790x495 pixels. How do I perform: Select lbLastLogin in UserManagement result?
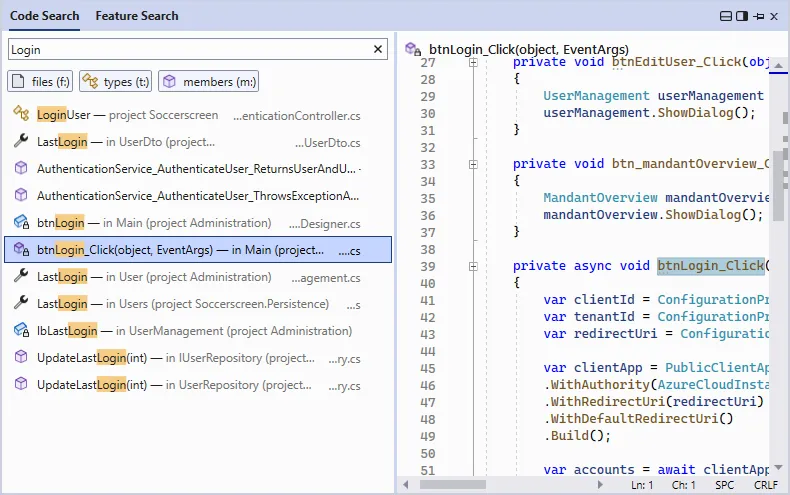tap(198, 331)
